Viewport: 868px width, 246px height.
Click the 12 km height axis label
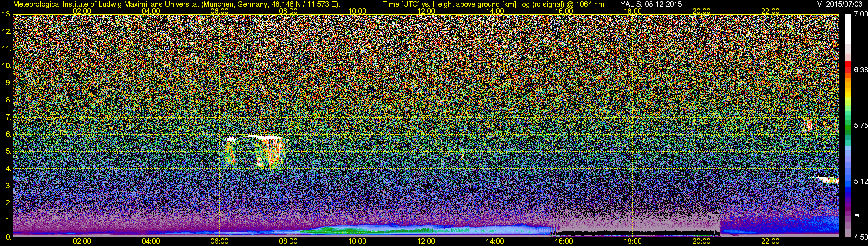point(6,32)
